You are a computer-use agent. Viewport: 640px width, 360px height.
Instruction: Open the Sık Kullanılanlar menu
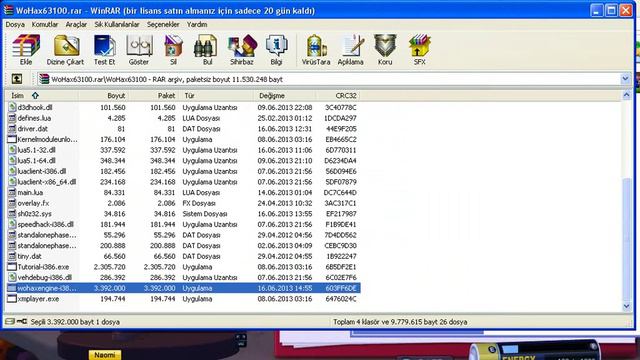[117, 24]
